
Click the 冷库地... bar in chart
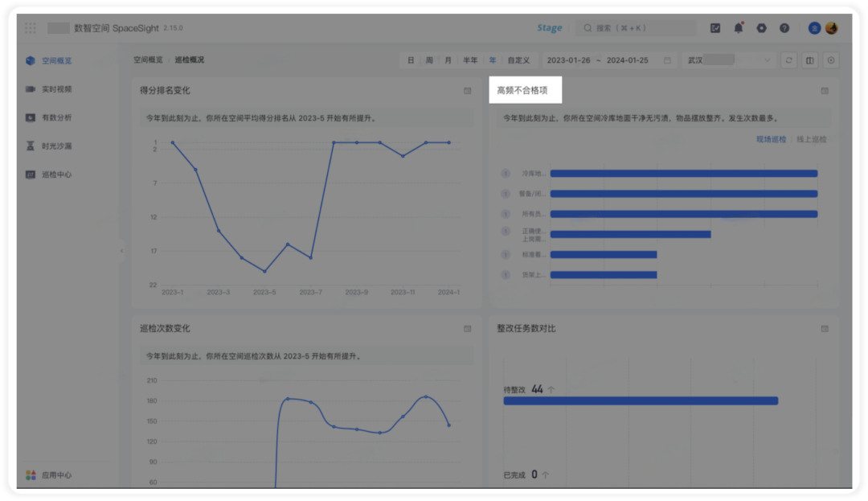[x=684, y=174]
